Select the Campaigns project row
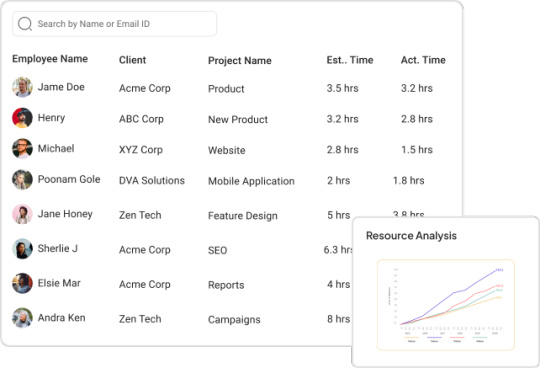 tap(234, 319)
